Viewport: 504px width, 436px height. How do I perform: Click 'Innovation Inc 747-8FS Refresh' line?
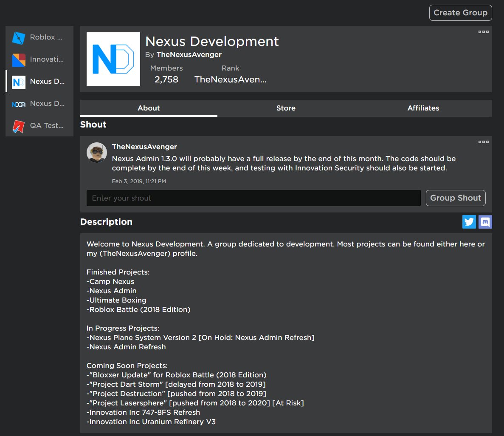pyautogui.click(x=144, y=412)
